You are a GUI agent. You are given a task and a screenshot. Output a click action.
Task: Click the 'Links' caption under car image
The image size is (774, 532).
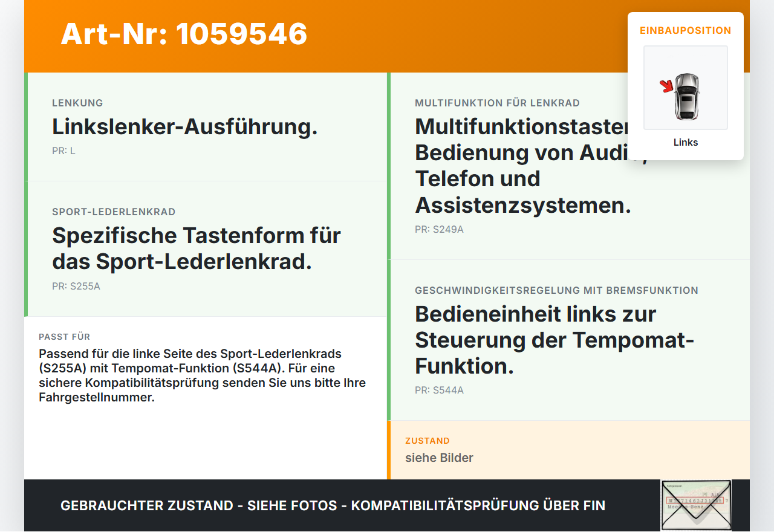coord(686,142)
